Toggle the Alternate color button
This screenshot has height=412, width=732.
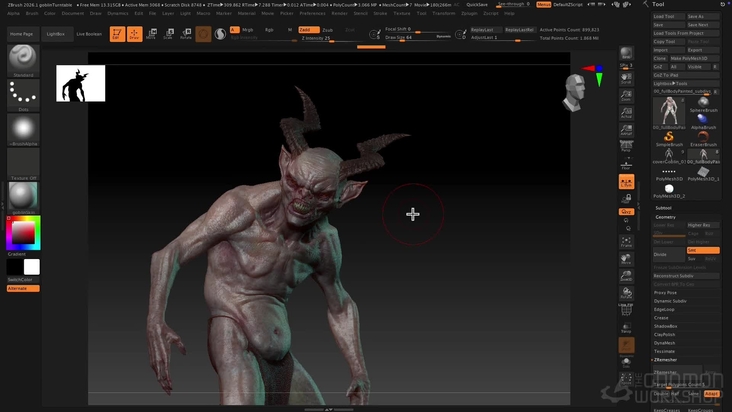click(x=23, y=288)
